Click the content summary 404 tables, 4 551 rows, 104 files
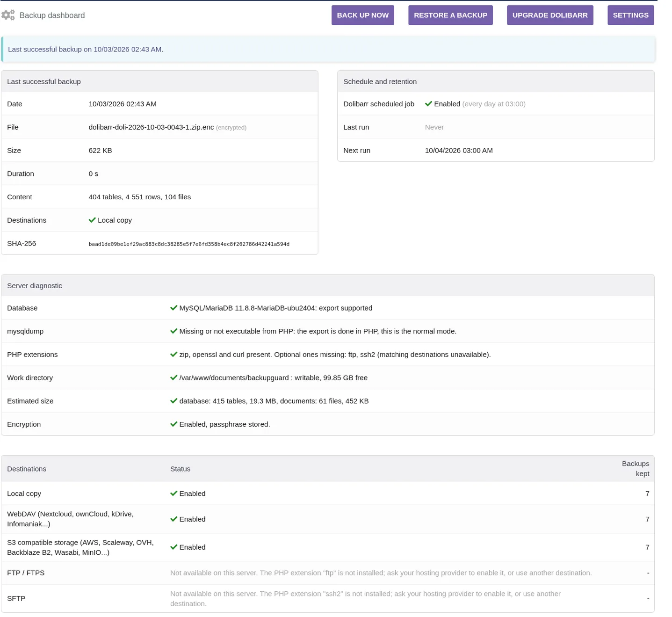The height and width of the screenshot is (617, 672). (x=140, y=197)
